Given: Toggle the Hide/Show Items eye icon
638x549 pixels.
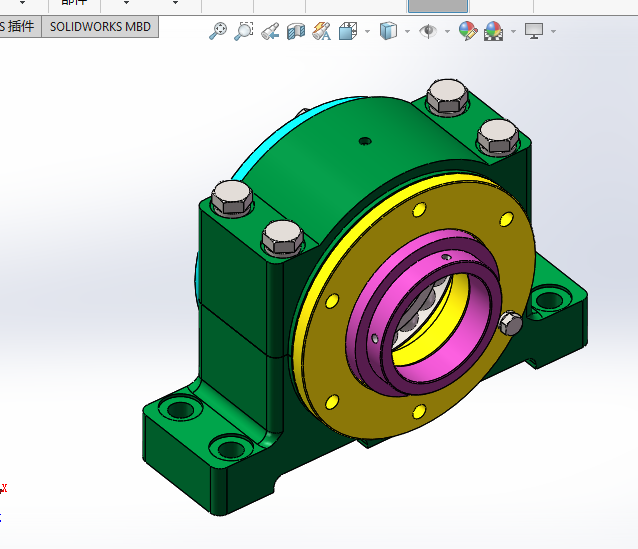Looking at the screenshot, I should click(x=428, y=31).
